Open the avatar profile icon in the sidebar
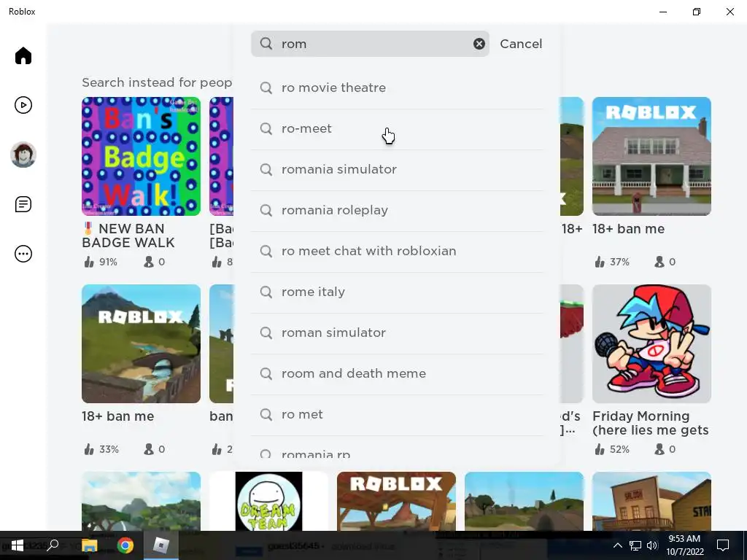This screenshot has width=747, height=560. pos(23,155)
